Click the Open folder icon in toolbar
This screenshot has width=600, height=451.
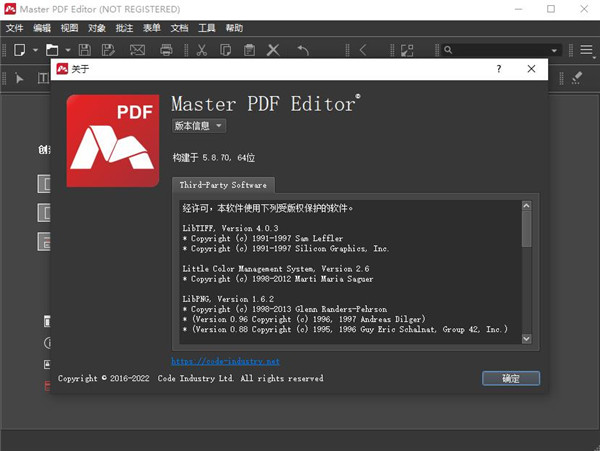coord(52,50)
